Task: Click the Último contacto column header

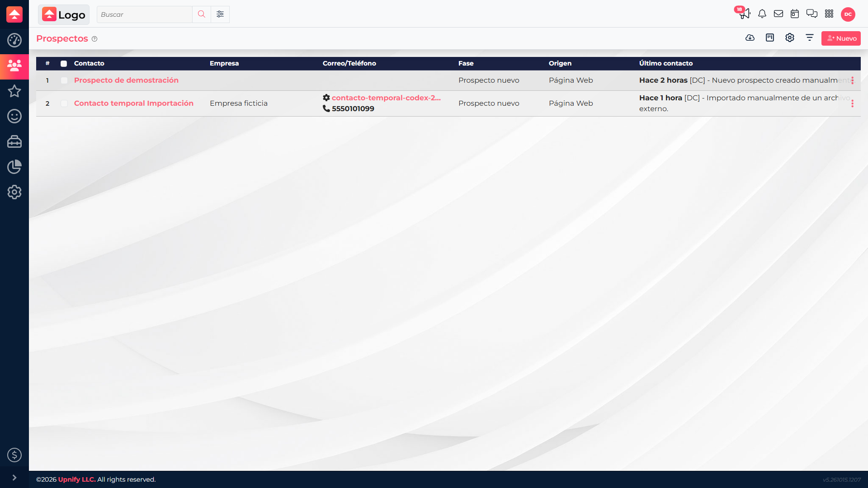Action: (x=666, y=63)
